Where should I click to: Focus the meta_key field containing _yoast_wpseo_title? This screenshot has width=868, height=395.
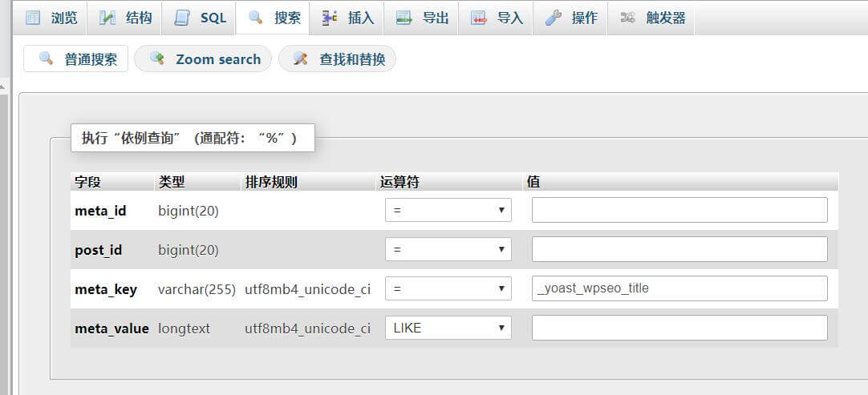(x=679, y=288)
